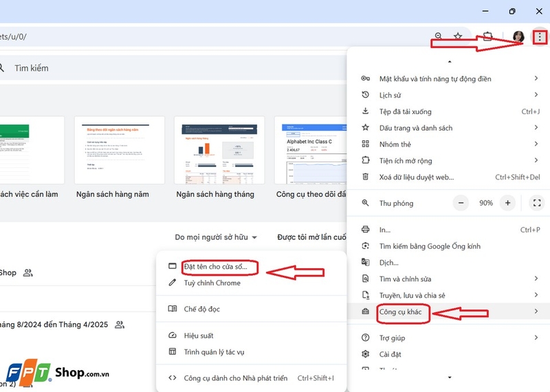
Task: Click the puzzle icon beside Tiện ích mở rộng
Action: [366, 160]
